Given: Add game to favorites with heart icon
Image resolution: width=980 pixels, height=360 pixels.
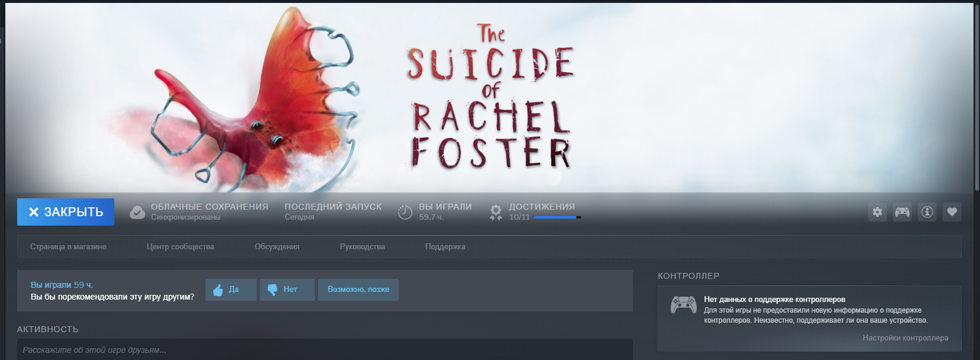Looking at the screenshot, I should tap(952, 212).
